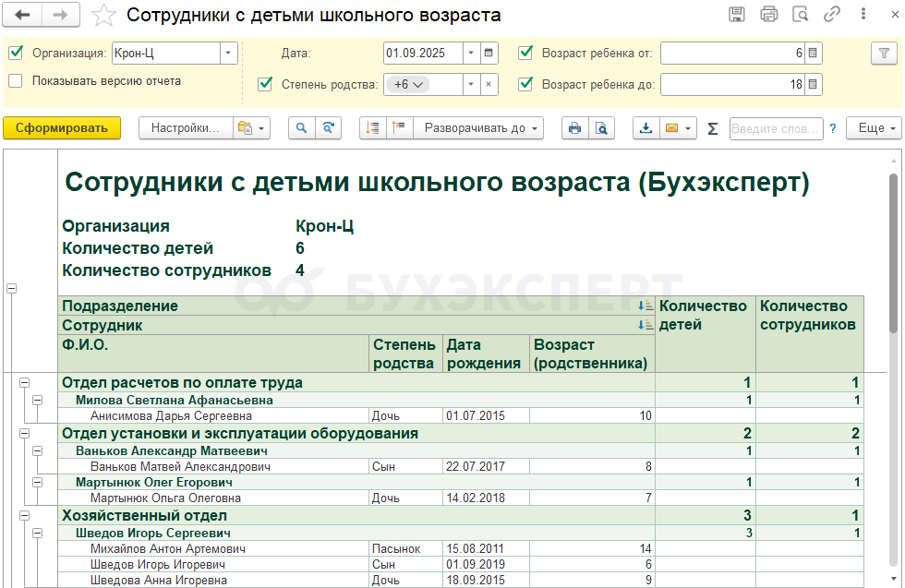The image size is (905, 588).
Task: Open report variants dropdown arrow
Action: (x=262, y=128)
